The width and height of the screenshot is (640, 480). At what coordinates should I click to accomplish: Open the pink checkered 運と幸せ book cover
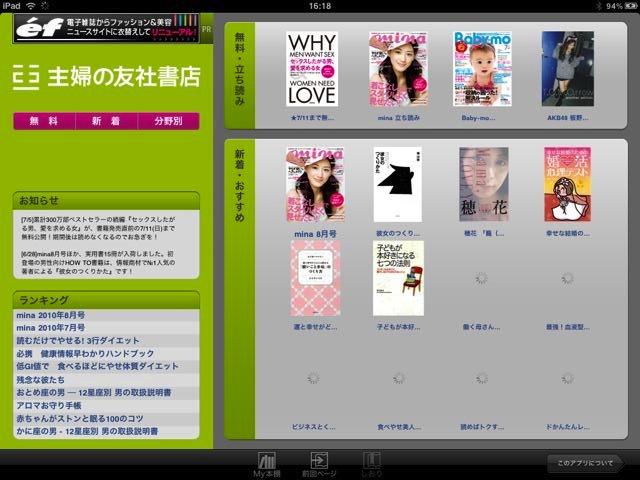pos(315,278)
